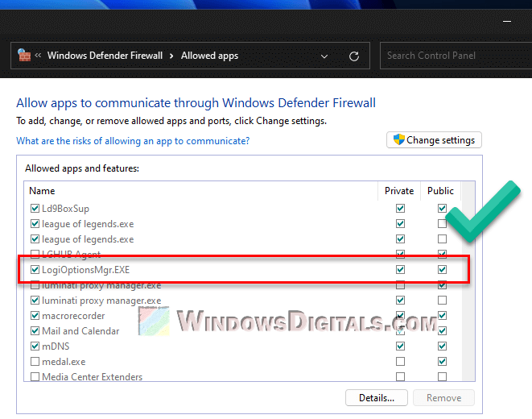Toggle Public checkbox for Mail and Calendar
The image size is (532, 419).
tap(442, 330)
